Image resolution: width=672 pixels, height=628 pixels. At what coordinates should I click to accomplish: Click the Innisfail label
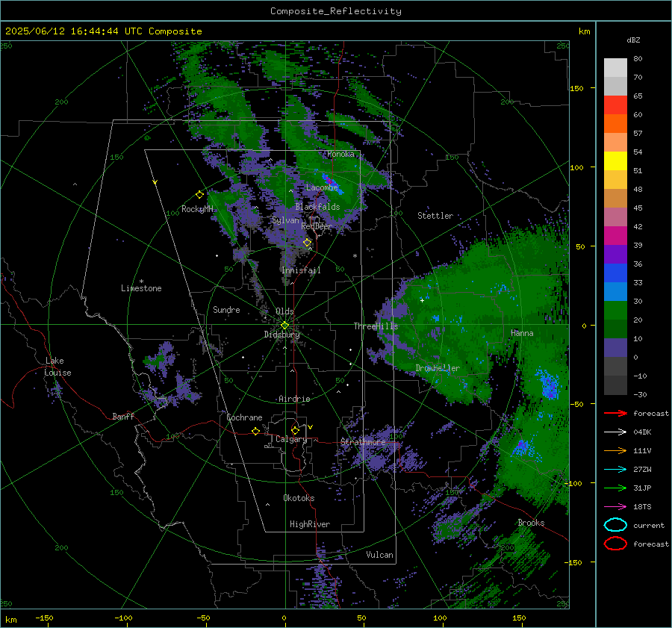301,270
